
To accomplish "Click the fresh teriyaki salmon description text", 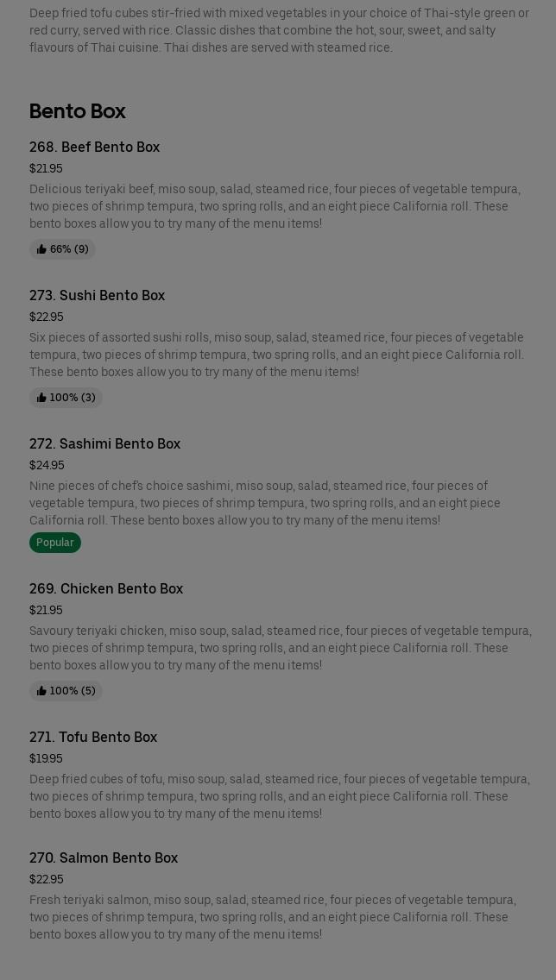I will click(273, 917).
